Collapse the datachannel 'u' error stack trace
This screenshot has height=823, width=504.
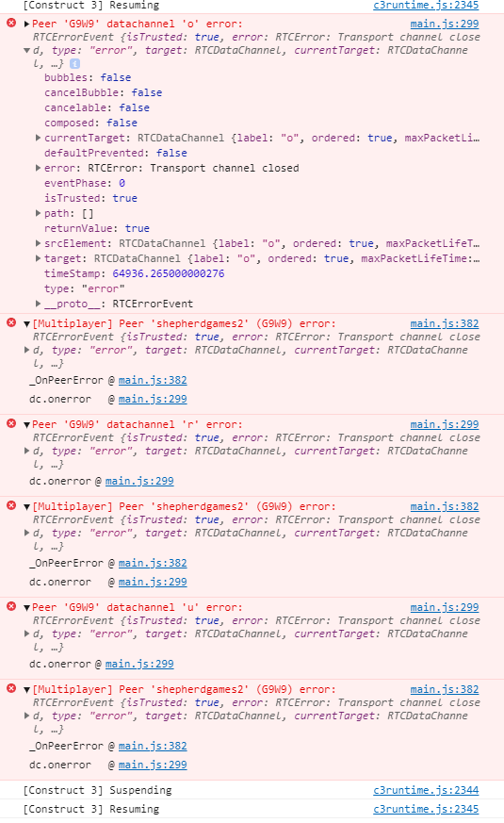[x=26, y=607]
